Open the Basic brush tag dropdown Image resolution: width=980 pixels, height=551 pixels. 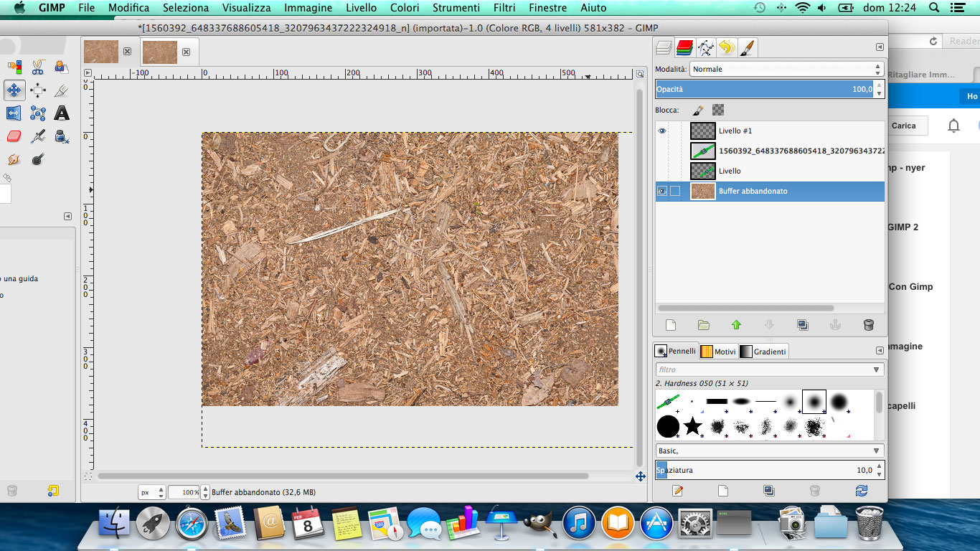[x=876, y=451]
